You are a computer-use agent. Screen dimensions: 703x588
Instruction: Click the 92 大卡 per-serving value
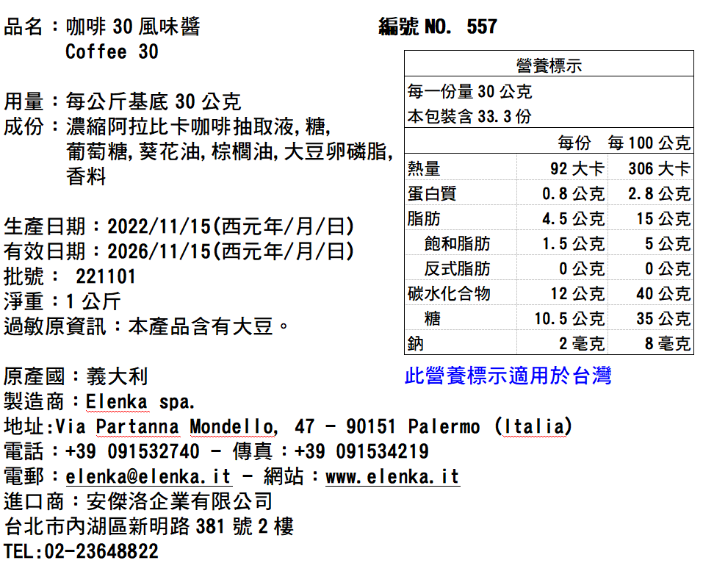577,169
